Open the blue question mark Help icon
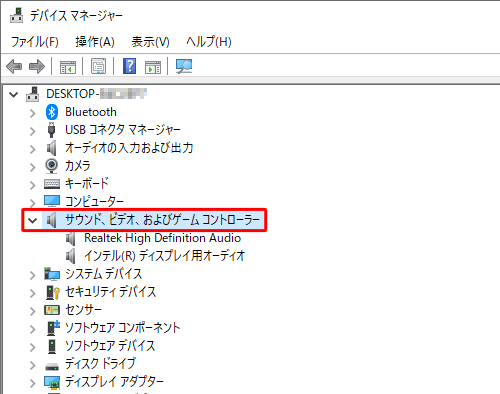 click(129, 66)
